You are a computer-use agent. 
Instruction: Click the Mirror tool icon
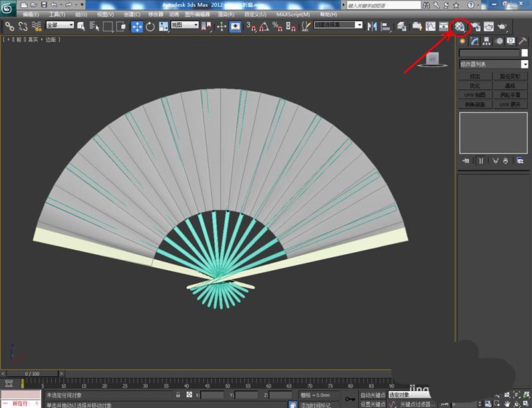[x=371, y=27]
